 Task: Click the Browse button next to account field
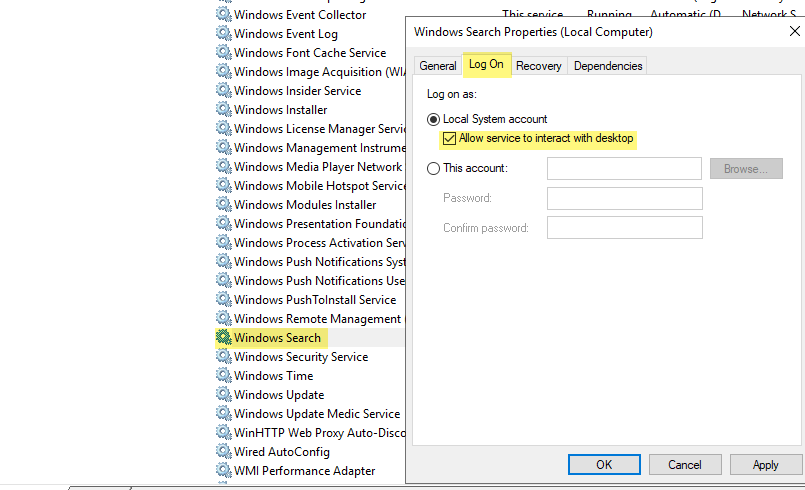pos(746,169)
